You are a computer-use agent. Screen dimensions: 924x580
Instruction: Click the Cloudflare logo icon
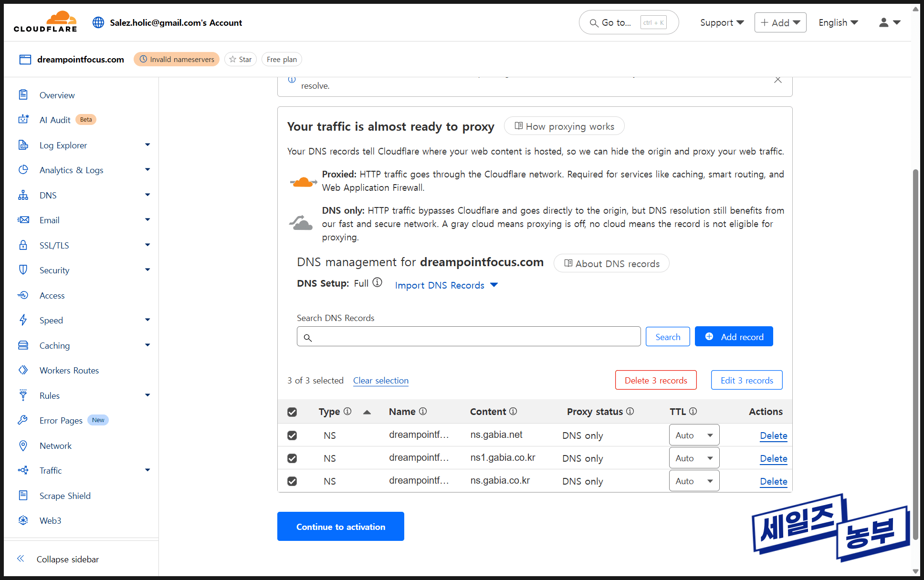pos(45,22)
